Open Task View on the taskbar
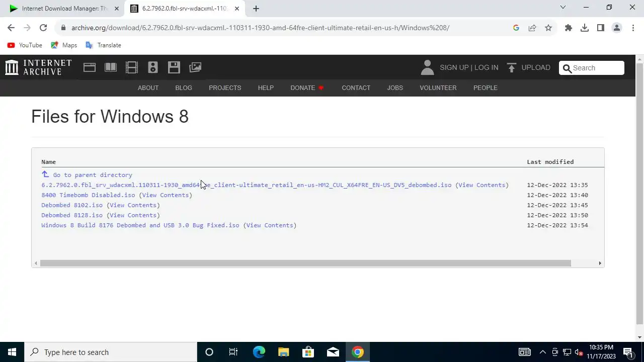 pos(233,352)
